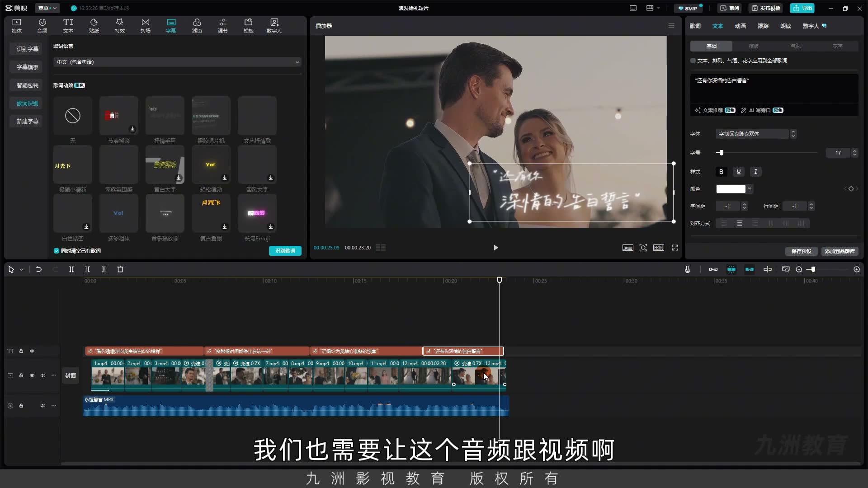Click the delete trash icon in timeline toolbar
Image resolution: width=868 pixels, height=488 pixels.
coord(120,269)
